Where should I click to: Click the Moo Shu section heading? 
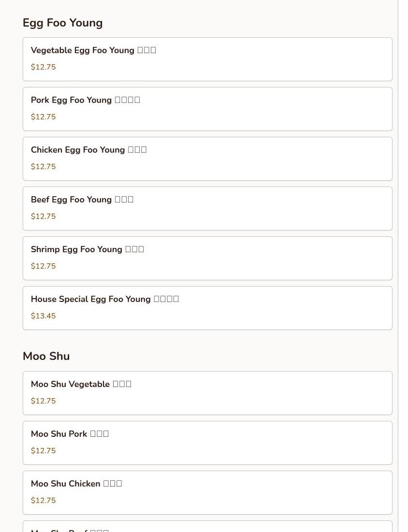click(46, 356)
